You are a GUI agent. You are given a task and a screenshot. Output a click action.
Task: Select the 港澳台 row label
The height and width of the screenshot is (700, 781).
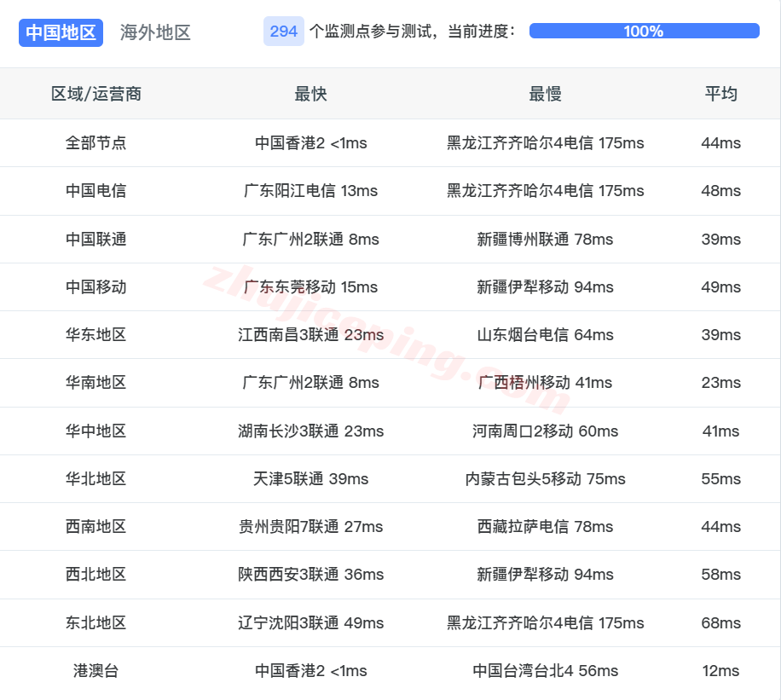click(x=96, y=671)
